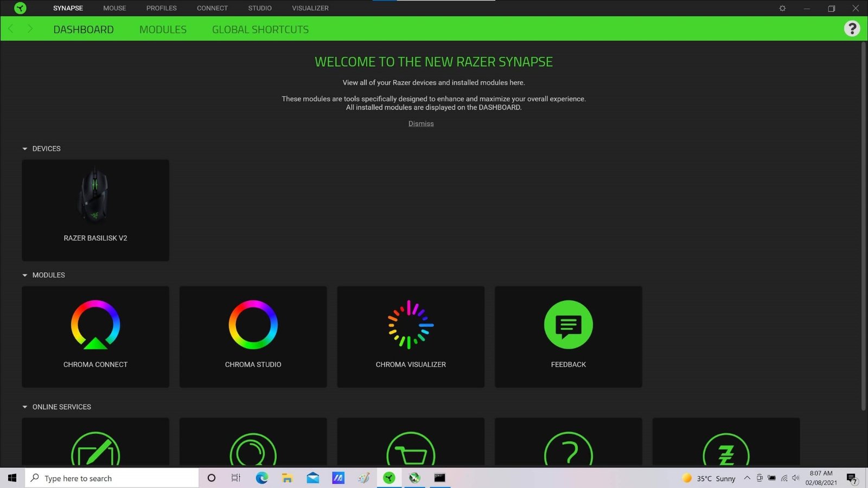Open the shopping cart online service

[411, 445]
